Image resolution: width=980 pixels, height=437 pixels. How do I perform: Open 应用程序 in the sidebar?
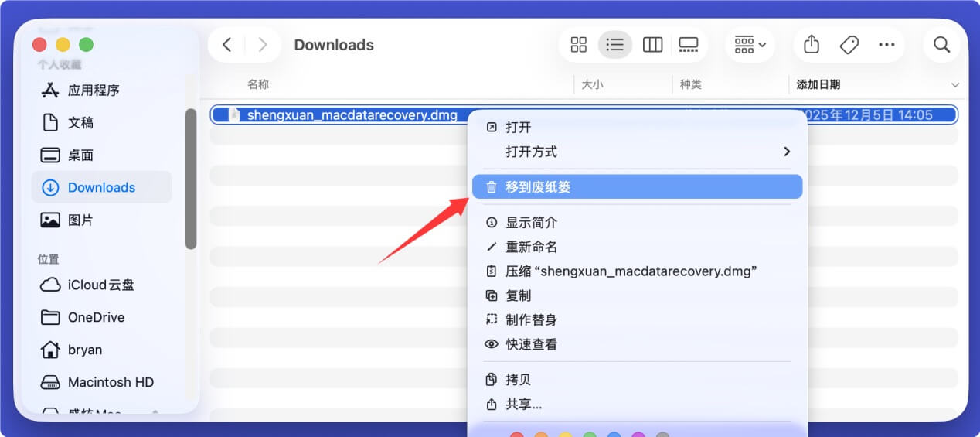pos(94,90)
